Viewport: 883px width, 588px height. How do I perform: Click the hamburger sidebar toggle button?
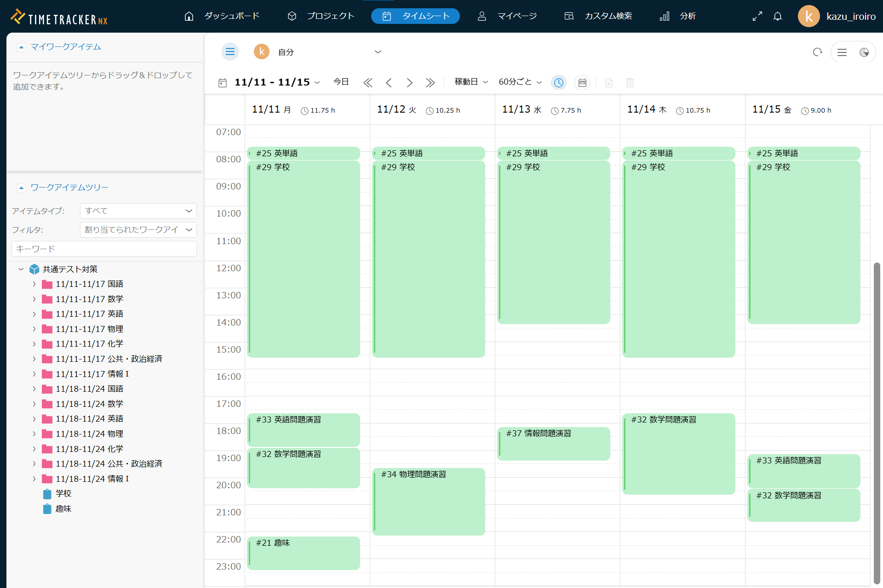click(x=230, y=52)
